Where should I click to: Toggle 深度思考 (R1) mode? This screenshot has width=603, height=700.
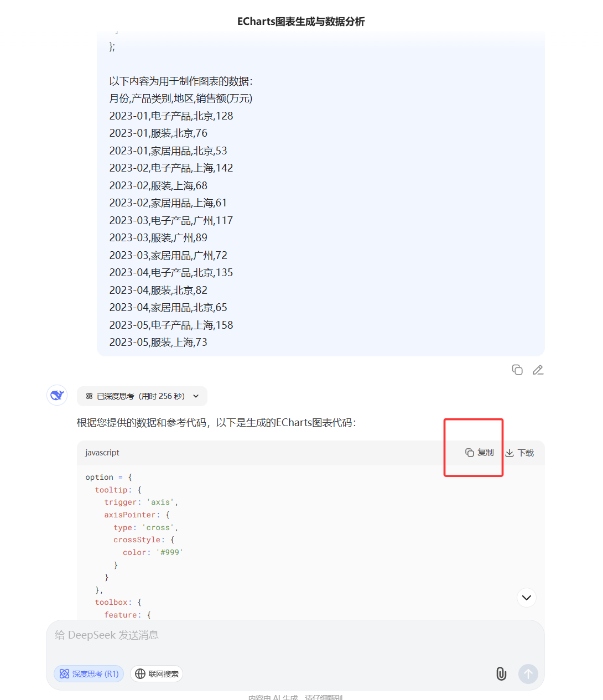pos(89,673)
